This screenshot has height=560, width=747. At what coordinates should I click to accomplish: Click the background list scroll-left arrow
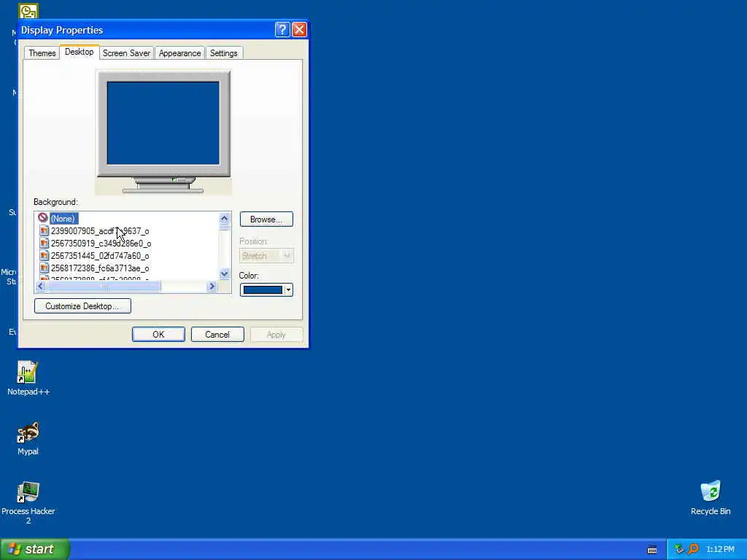(x=41, y=286)
